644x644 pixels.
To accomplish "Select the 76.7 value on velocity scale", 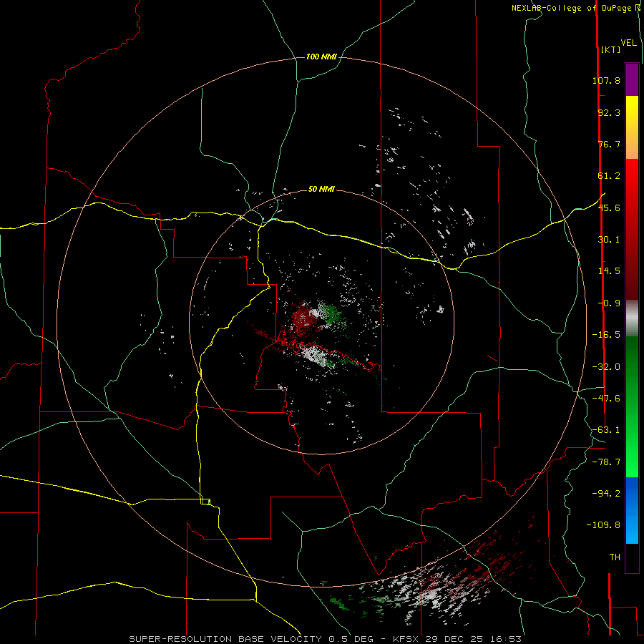I will 609,144.
